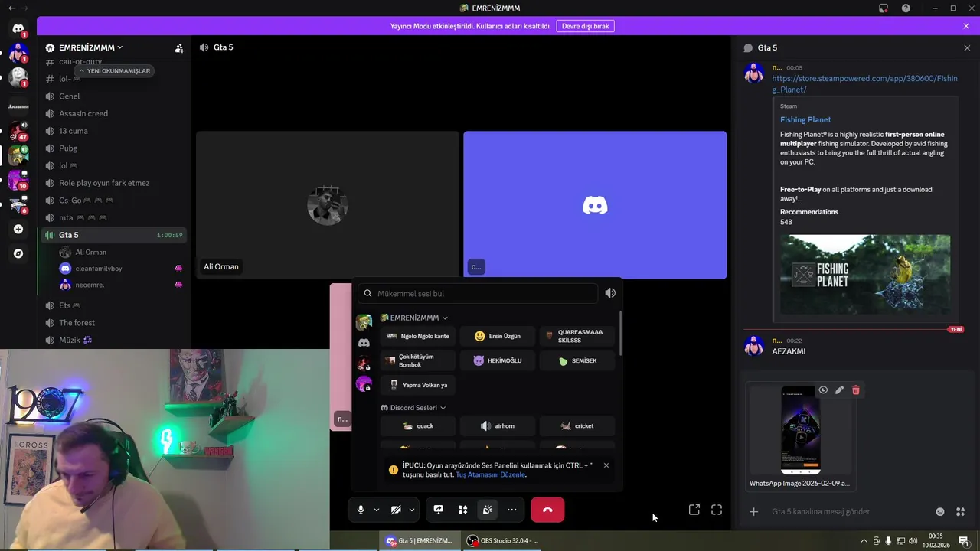Join Assasin creed voice channel
This screenshot has height=551, width=980.
click(x=113, y=113)
